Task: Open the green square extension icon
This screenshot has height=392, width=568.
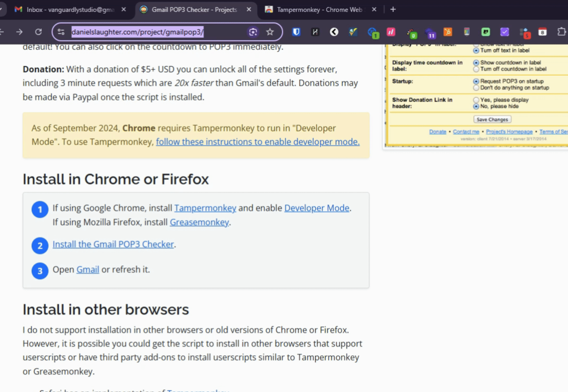Action: pos(485,32)
